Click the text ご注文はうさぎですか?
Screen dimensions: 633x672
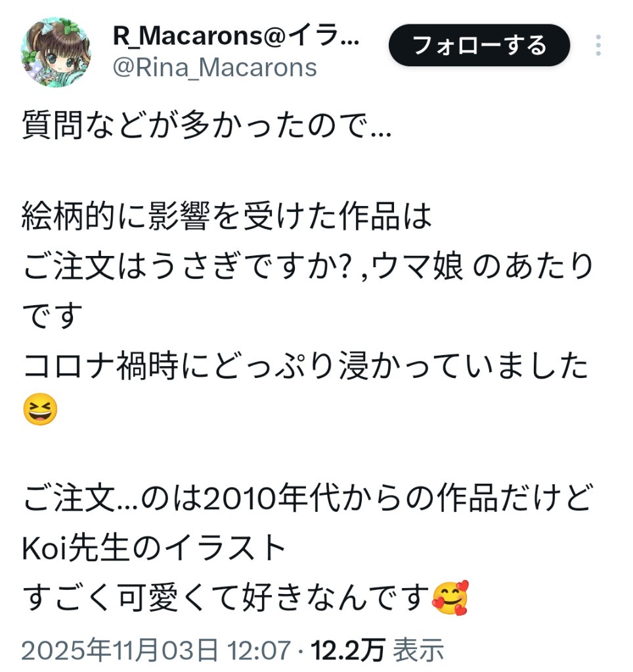186,266
